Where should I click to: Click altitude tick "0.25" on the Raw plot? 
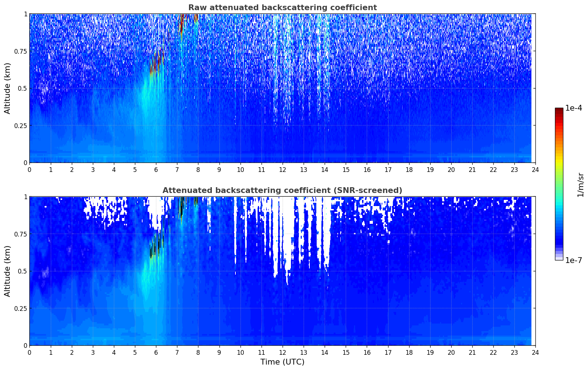(x=21, y=126)
